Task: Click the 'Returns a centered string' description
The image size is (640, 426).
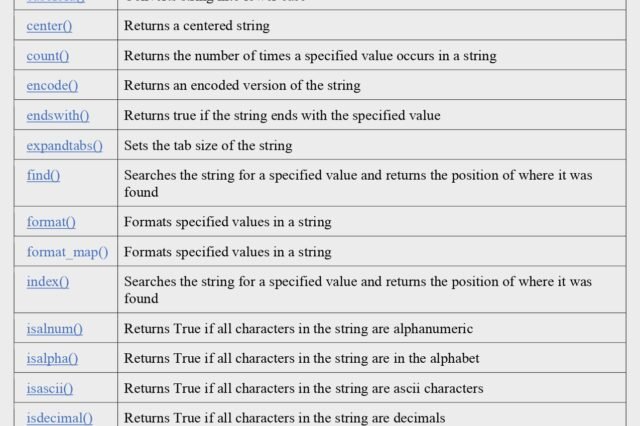Action: click(x=197, y=26)
